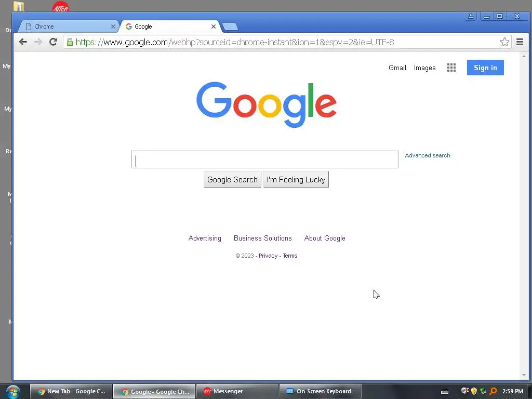Click the orange magnifier tray icon
This screenshot has height=399, width=532.
click(x=494, y=392)
